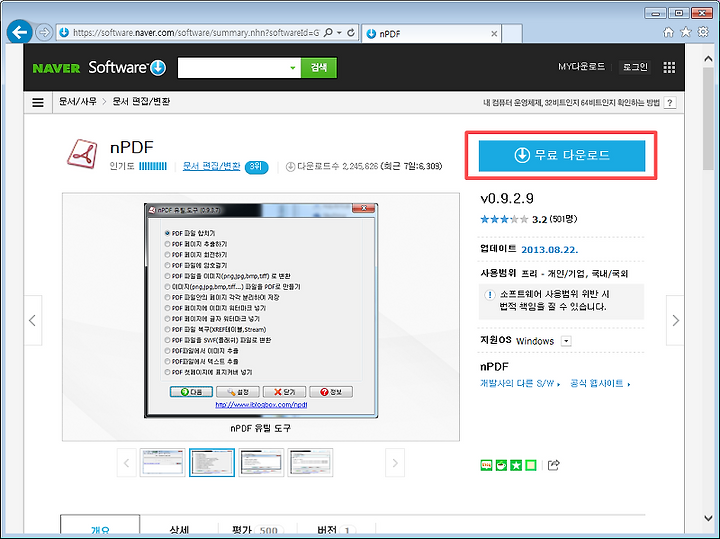Share via the first green Line icon
The width and height of the screenshot is (720, 539).
486,465
